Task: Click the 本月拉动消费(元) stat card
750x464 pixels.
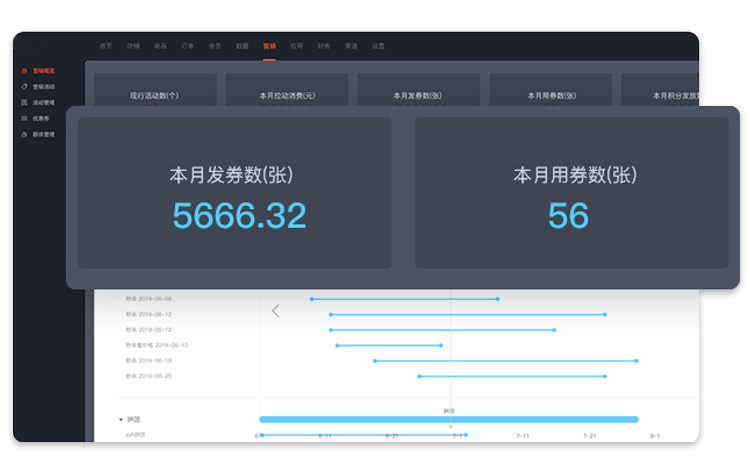Action: coord(286,92)
